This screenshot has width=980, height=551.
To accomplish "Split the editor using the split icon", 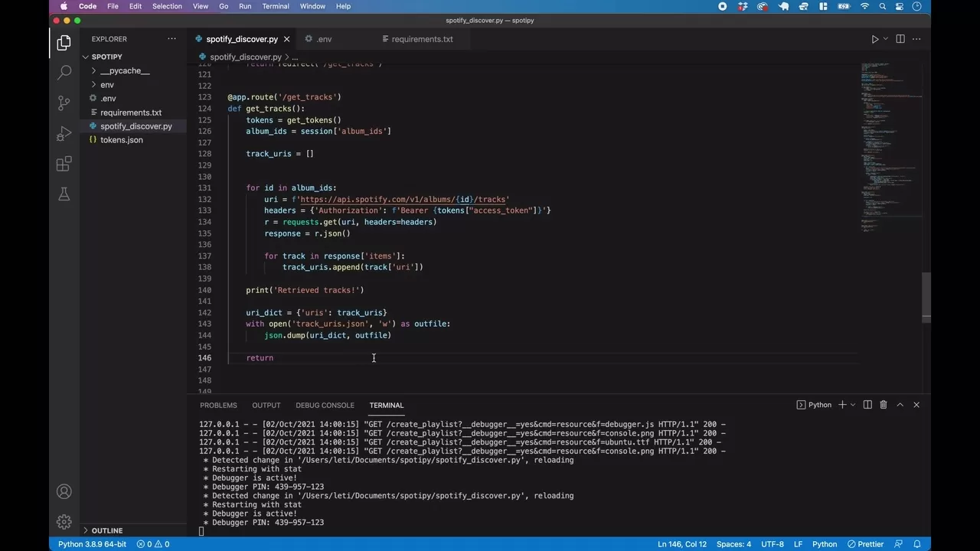I will pyautogui.click(x=900, y=39).
